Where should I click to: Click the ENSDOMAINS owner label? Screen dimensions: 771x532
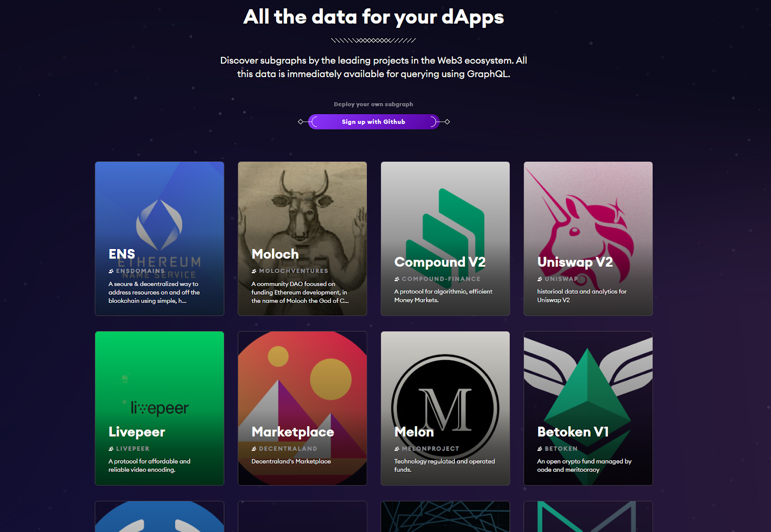[x=140, y=271]
